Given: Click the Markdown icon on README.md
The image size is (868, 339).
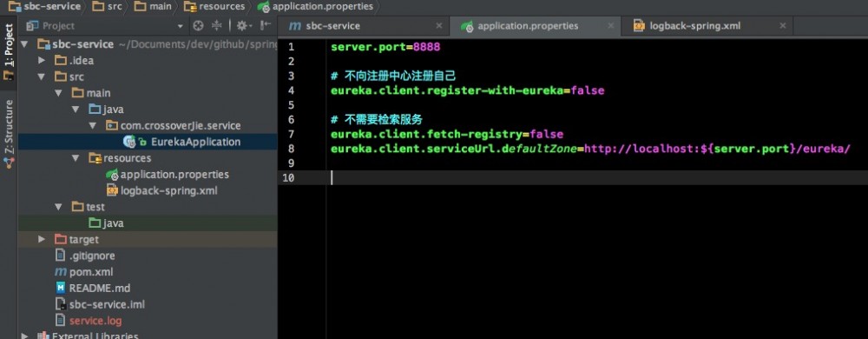Looking at the screenshot, I should (x=61, y=288).
